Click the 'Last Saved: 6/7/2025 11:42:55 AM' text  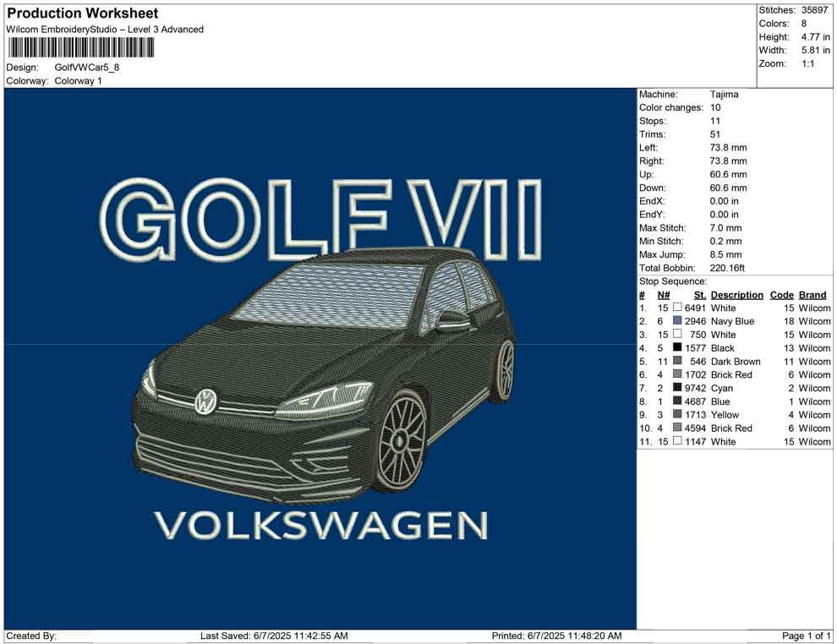click(274, 636)
